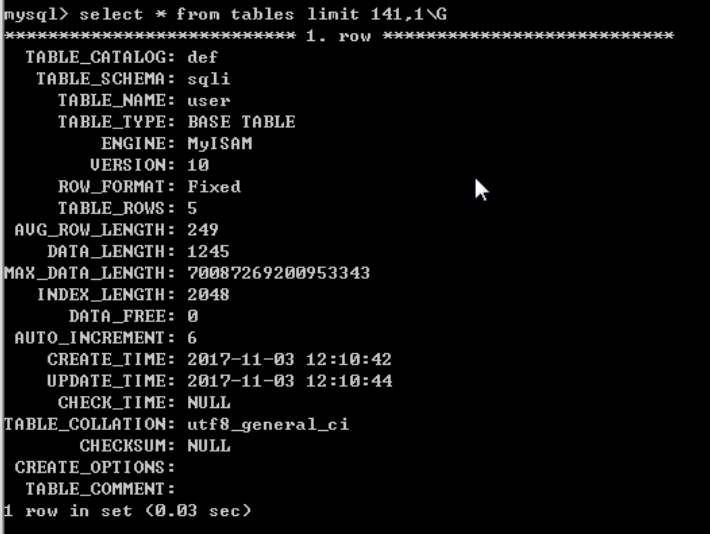Click the CREATE_OPTIONS label
Viewport: 710px width, 534px height.
95,467
